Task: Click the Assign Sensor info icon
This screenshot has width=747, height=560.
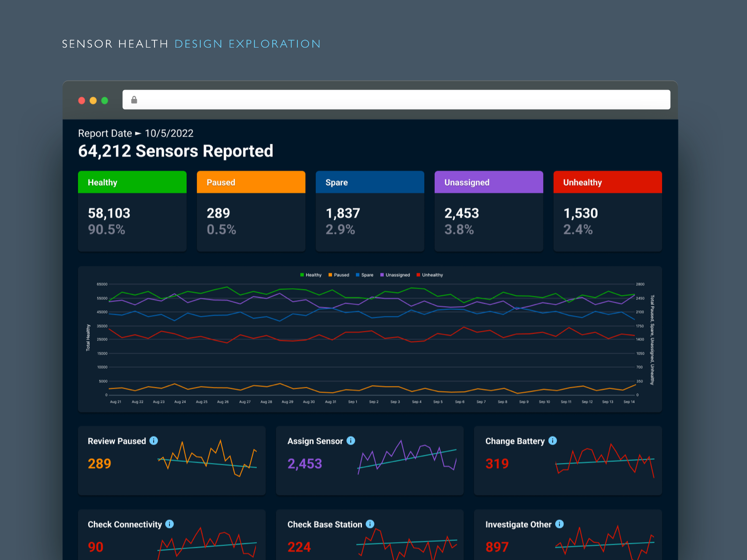Action: (352, 441)
